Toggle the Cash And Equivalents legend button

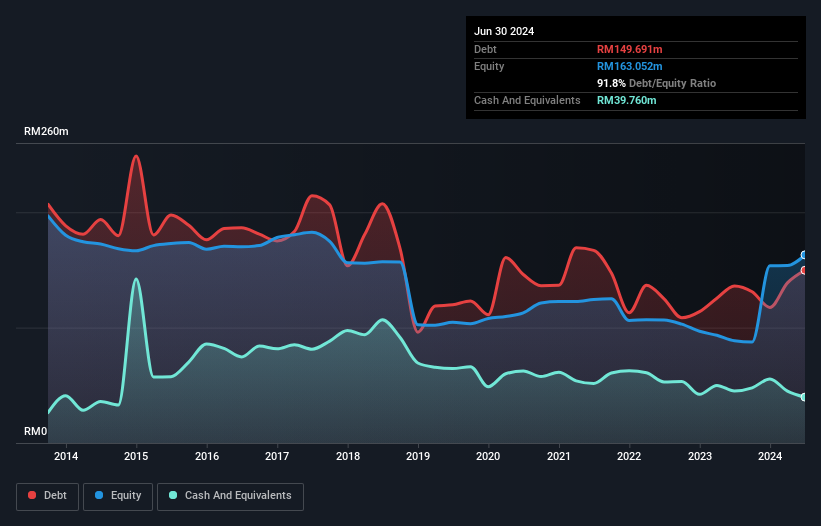click(230, 496)
